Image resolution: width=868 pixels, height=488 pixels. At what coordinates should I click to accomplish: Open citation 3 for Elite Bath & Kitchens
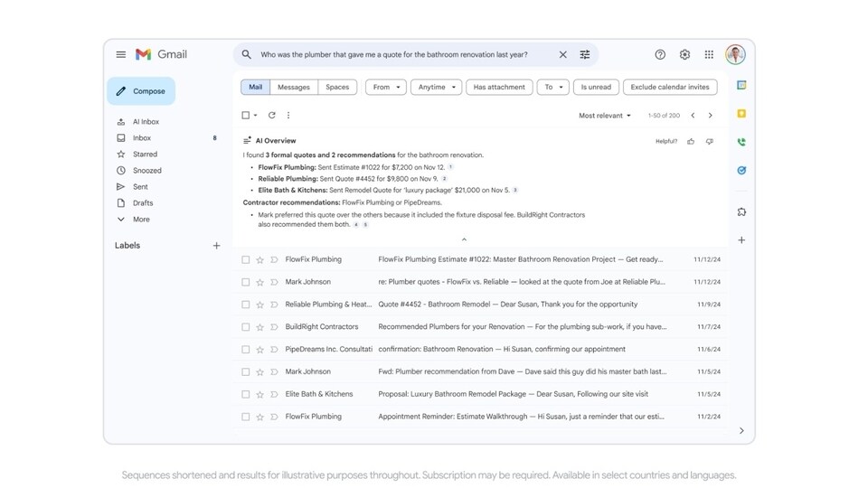click(x=514, y=190)
